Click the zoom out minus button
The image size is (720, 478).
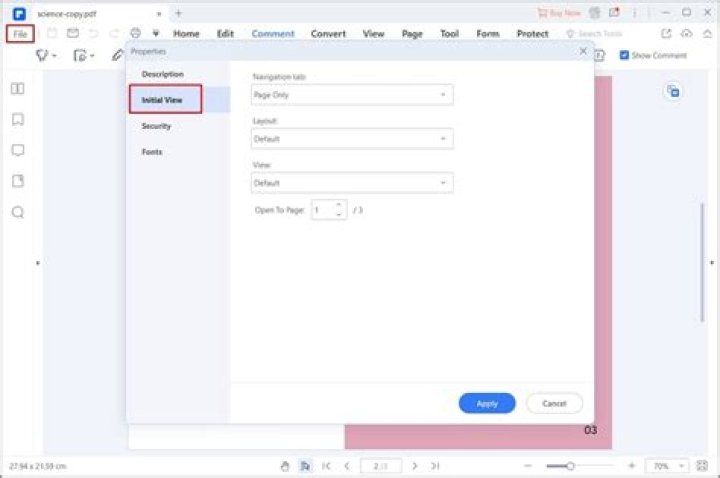[528, 466]
